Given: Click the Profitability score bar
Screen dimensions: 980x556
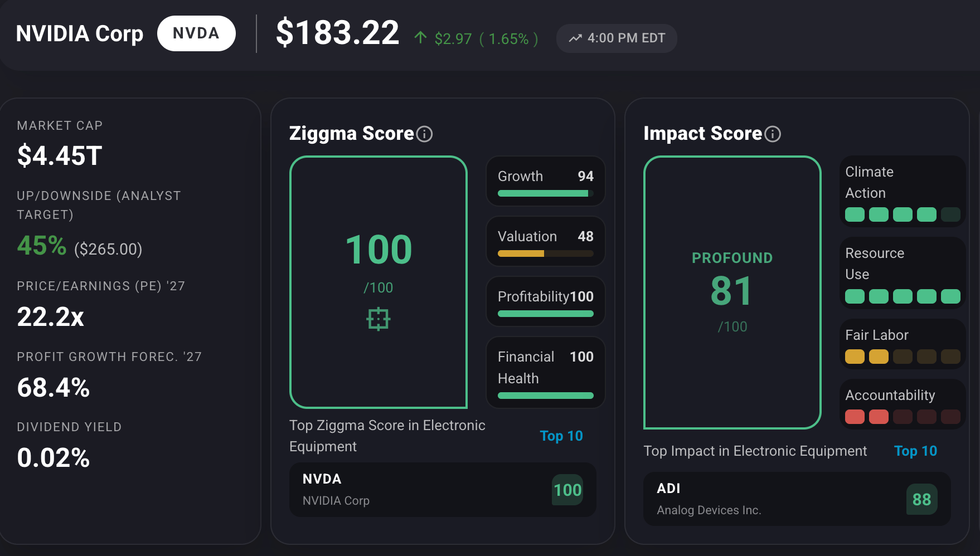Looking at the screenshot, I should click(546, 314).
